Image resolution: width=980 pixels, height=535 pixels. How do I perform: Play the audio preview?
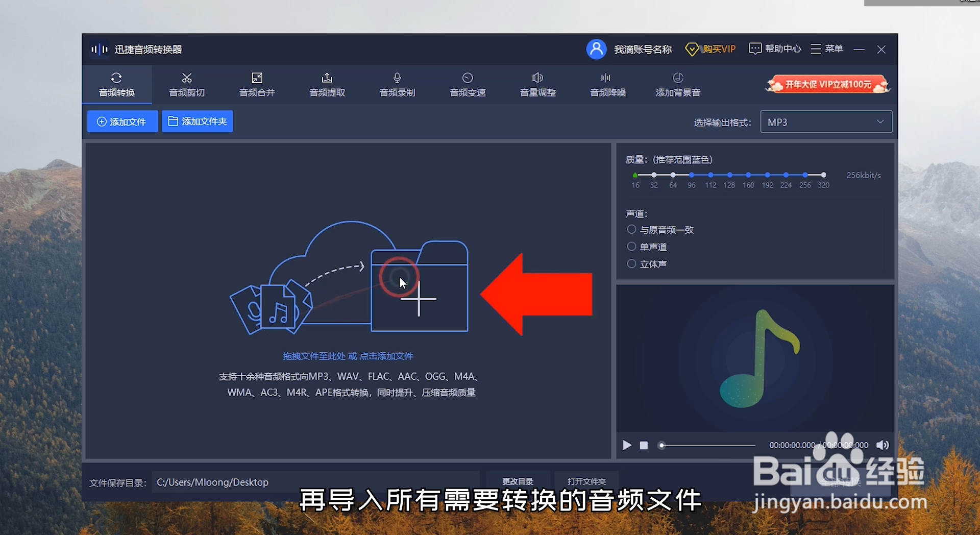click(x=627, y=445)
